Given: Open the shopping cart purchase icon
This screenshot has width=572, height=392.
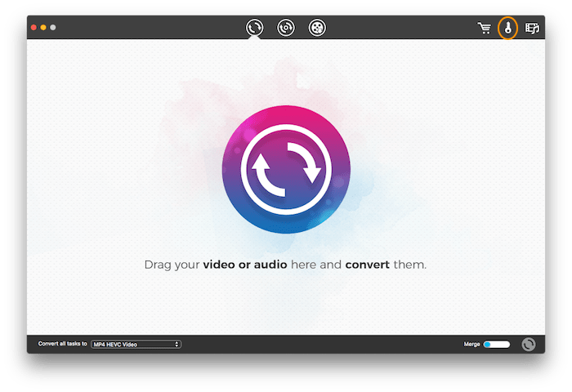Looking at the screenshot, I should [485, 28].
